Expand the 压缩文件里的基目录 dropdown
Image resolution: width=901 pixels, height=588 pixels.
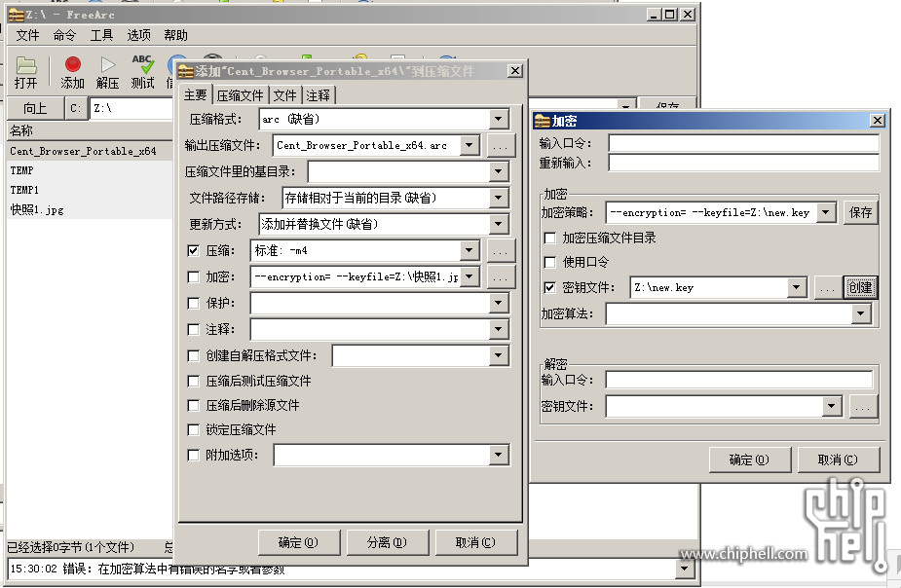(x=498, y=171)
